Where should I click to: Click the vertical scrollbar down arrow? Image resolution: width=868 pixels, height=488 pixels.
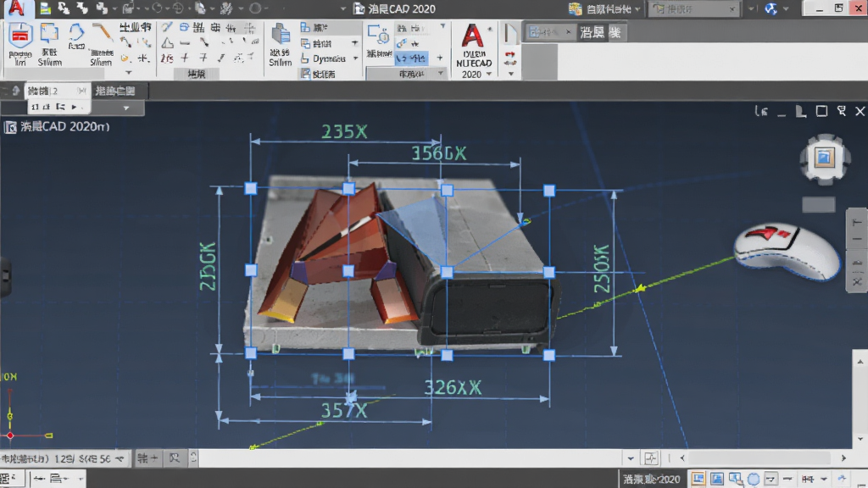(x=860, y=440)
